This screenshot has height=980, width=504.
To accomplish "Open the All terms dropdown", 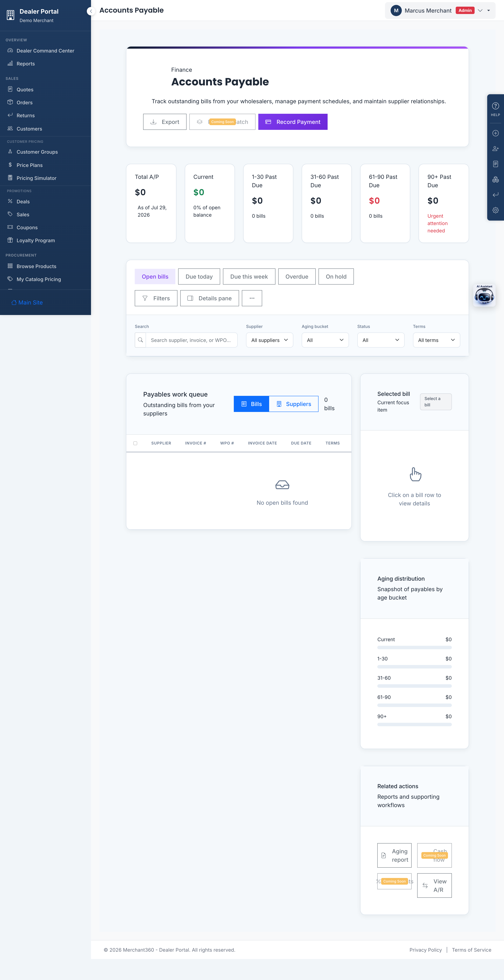I will tap(436, 340).
